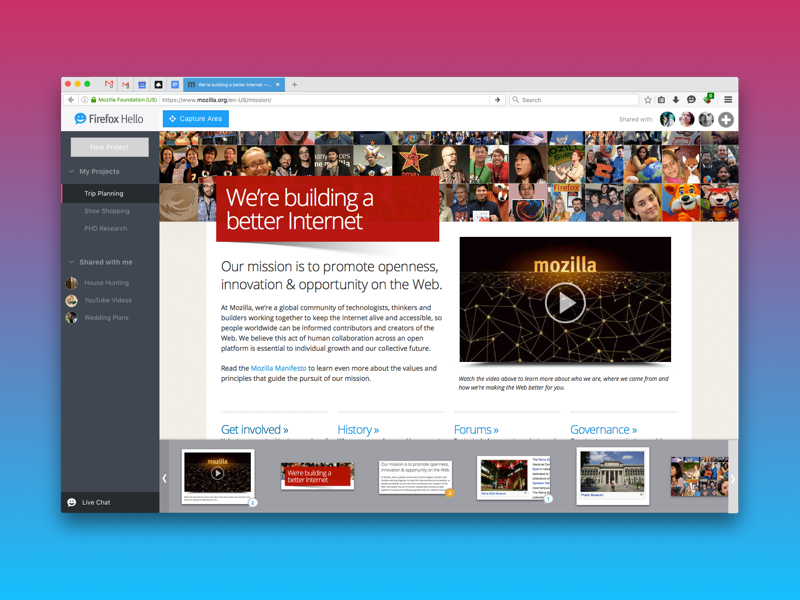Open Live Chat
Image resolution: width=800 pixels, height=600 pixels.
coord(110,503)
